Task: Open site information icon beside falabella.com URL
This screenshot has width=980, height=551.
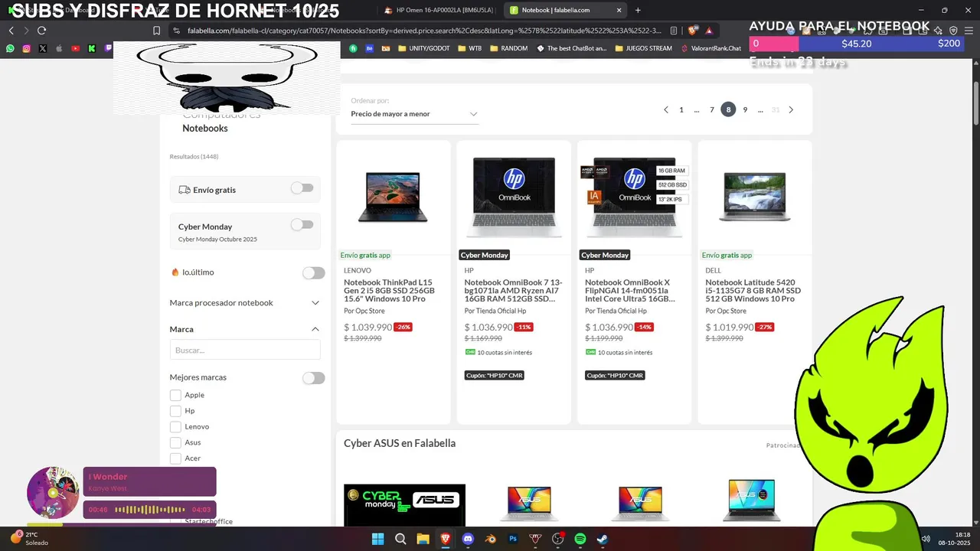Action: [176, 31]
